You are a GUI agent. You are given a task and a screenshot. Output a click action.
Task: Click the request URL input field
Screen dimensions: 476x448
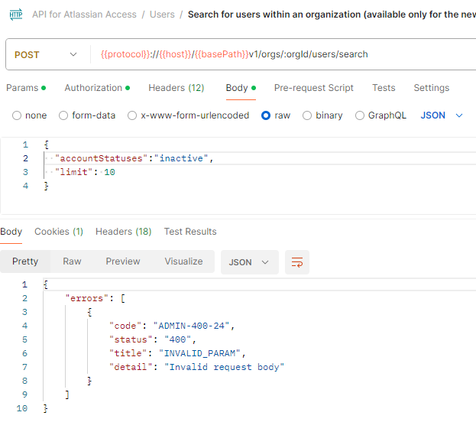[x=285, y=54]
